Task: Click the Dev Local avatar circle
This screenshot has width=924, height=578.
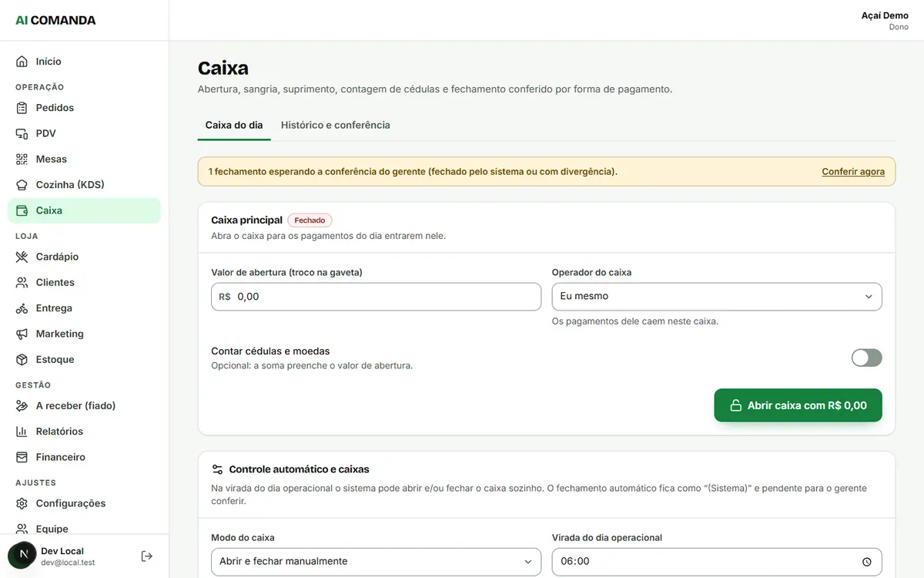Action: coord(23,556)
